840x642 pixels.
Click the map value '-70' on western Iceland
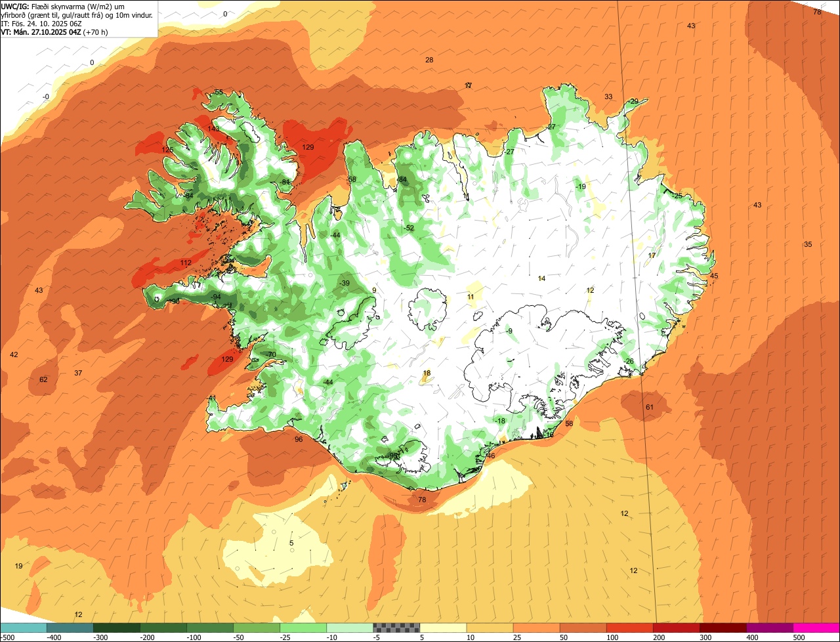270,354
